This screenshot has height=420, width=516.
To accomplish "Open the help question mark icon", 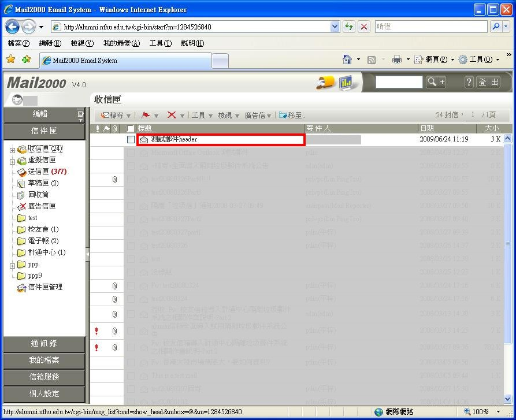I will (469, 83).
